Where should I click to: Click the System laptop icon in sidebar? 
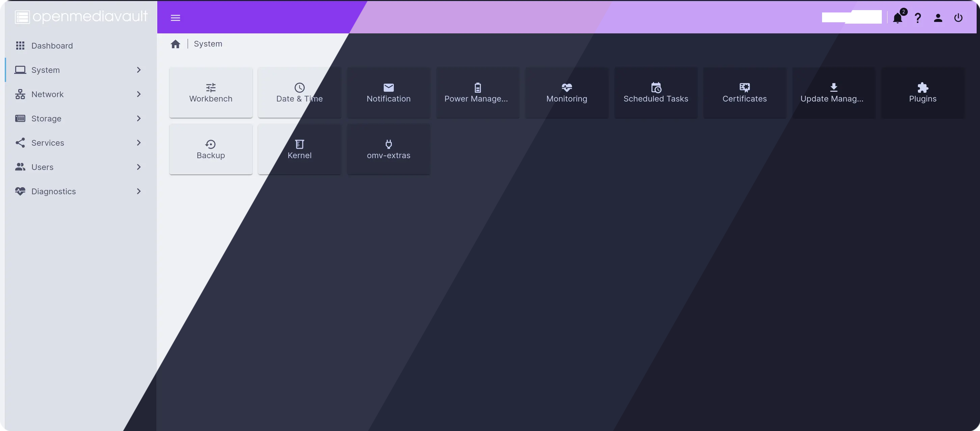tap(20, 70)
